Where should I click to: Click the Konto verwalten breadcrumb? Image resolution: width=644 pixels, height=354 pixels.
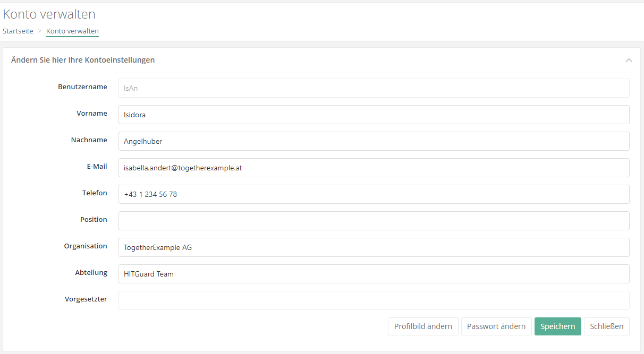72,31
